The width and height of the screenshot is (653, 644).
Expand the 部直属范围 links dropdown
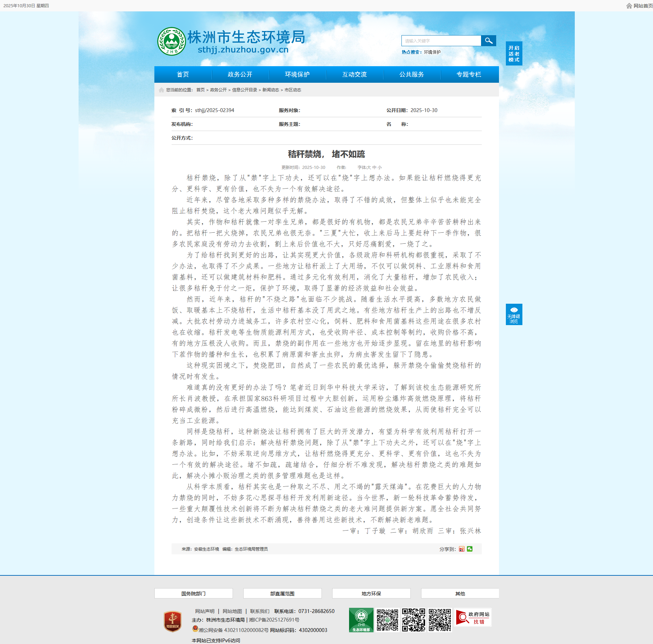pos(282,594)
